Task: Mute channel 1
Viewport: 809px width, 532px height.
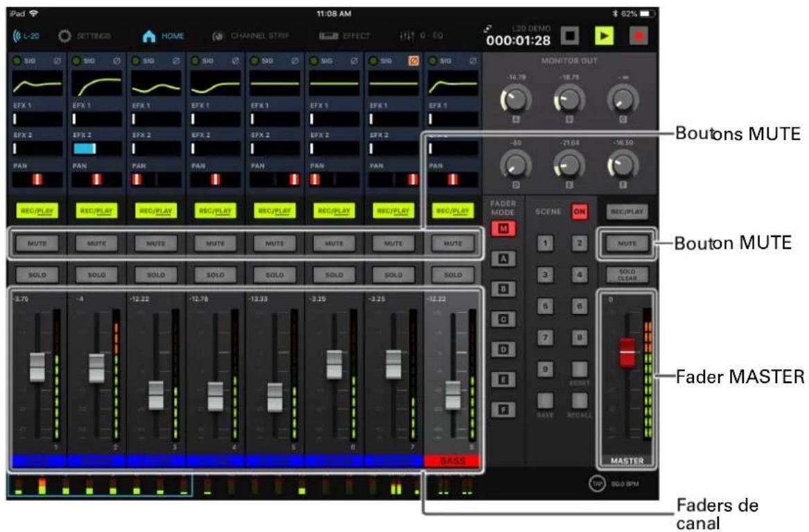Action: (37, 243)
